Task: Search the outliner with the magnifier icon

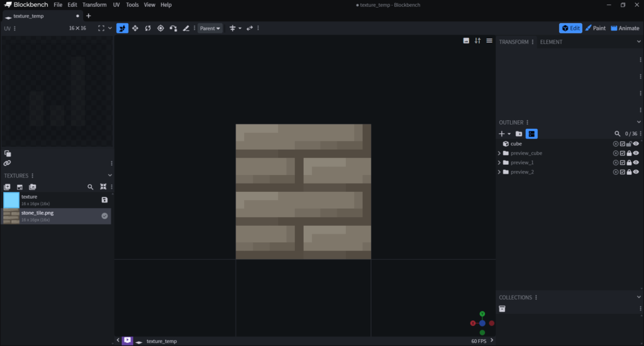Action: 618,134
